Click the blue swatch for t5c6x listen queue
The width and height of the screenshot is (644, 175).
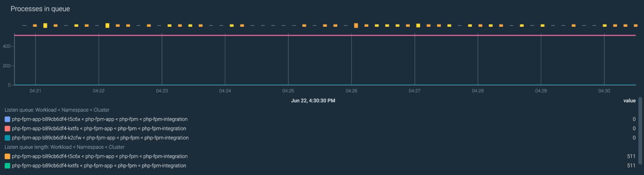coord(7,119)
